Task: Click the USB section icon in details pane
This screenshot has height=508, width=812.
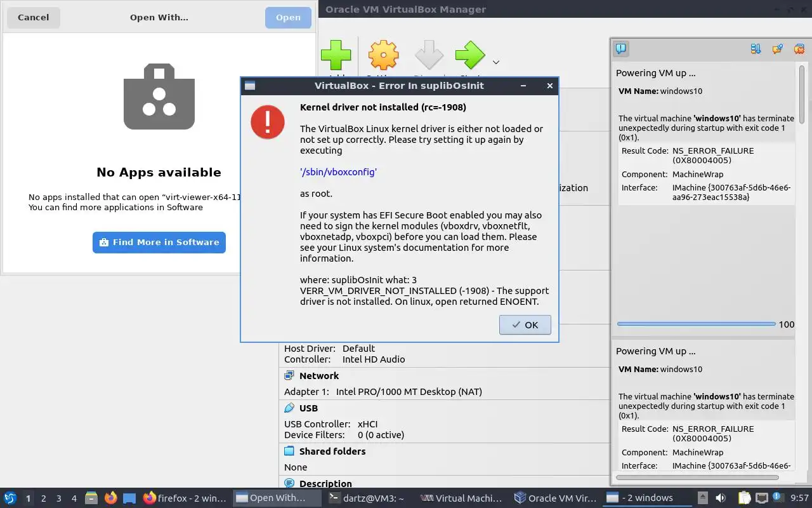Action: click(x=289, y=408)
